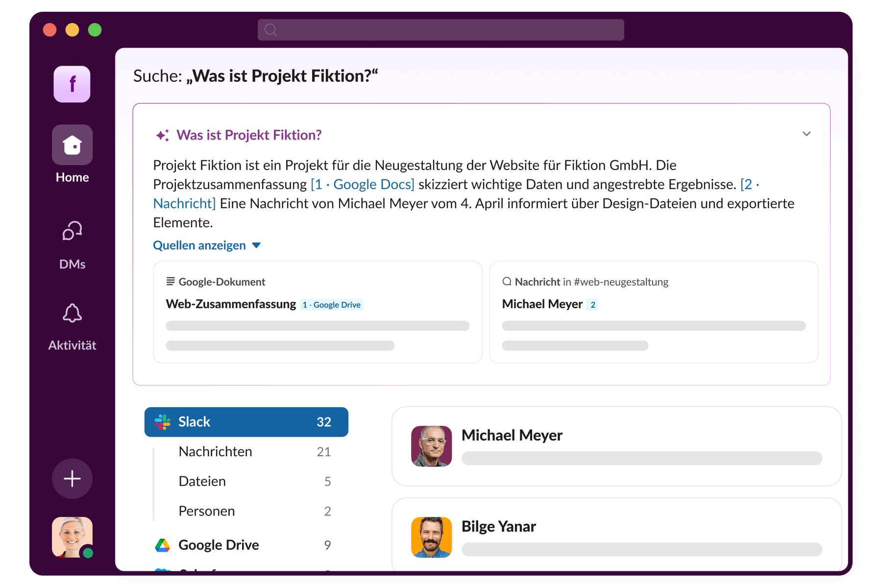Click Michael Meyer's avatar photo

point(431,446)
